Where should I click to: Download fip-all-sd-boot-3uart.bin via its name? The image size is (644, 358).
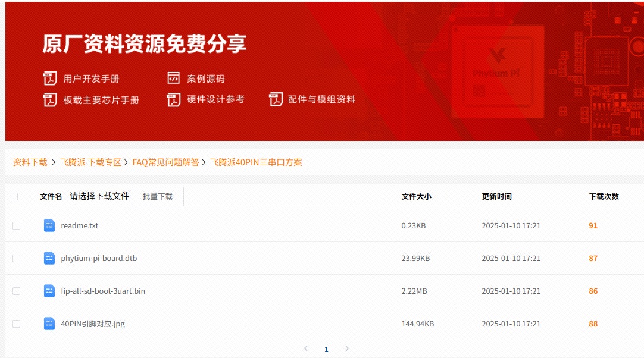coord(103,291)
